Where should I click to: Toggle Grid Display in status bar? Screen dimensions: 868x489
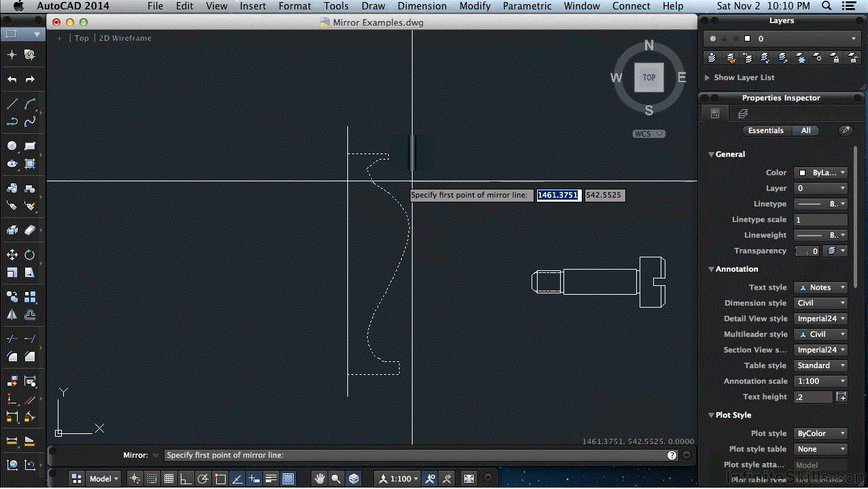coord(169,479)
